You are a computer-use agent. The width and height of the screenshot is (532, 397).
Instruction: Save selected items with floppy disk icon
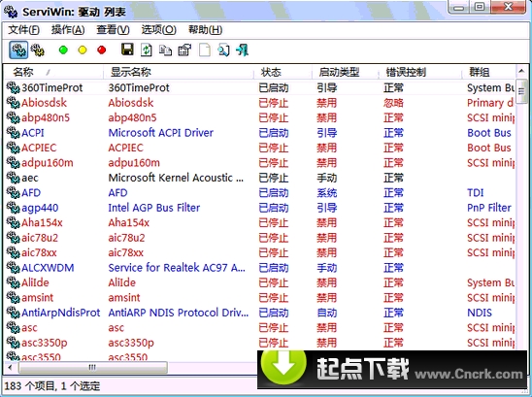click(x=127, y=50)
